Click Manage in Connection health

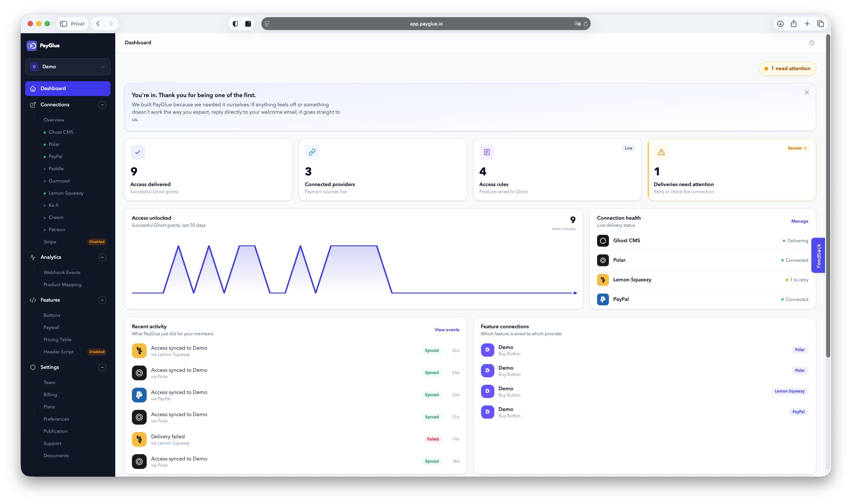click(x=800, y=221)
